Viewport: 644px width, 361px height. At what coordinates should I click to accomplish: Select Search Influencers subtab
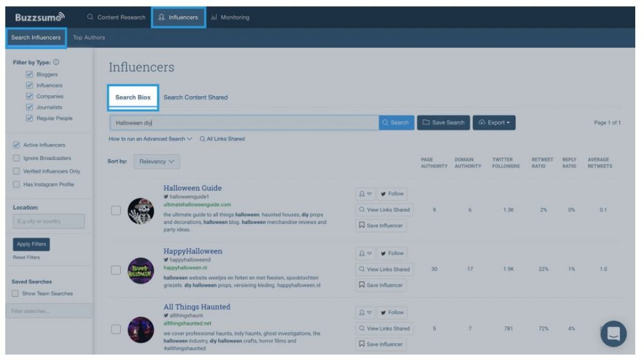coord(36,37)
